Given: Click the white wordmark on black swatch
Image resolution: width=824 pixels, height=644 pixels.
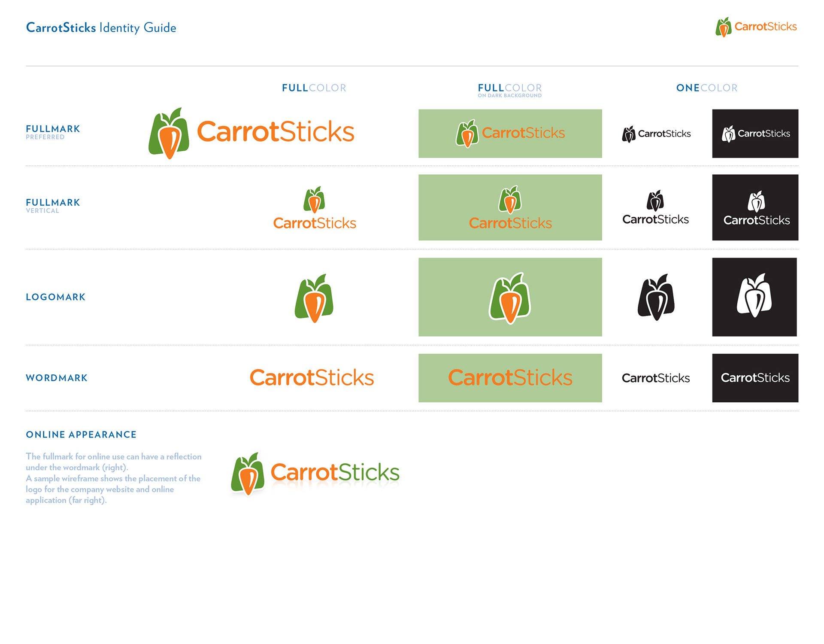Looking at the screenshot, I should pos(755,378).
